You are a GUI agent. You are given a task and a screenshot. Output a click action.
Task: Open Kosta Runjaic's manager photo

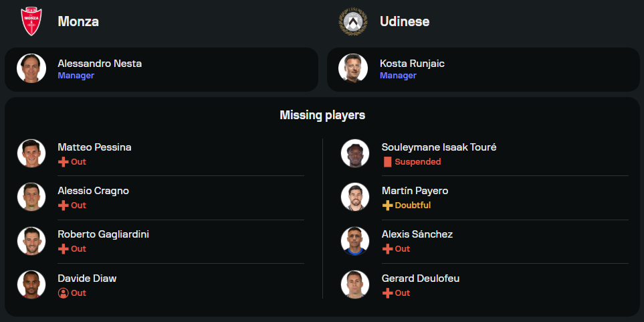point(353,69)
